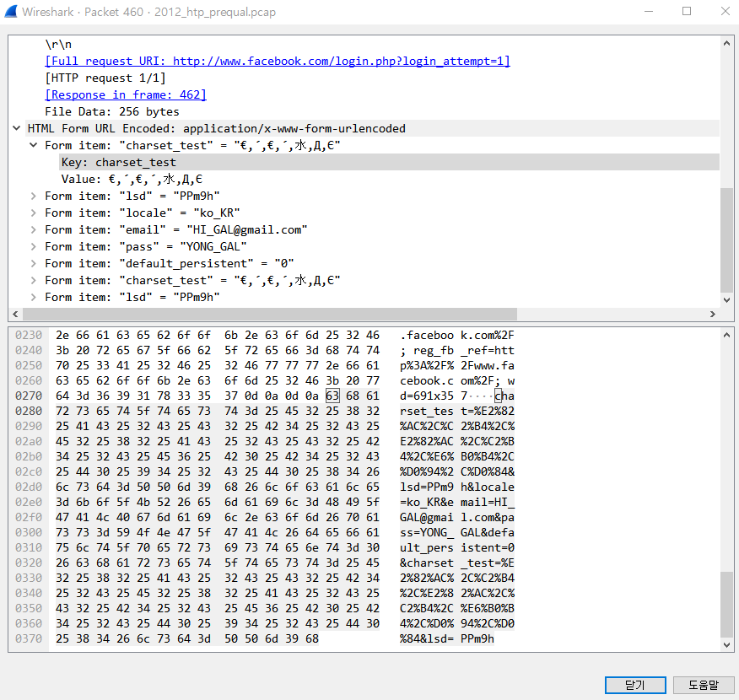Minimize the Packet 460 window
Screen dimensions: 739x700
click(649, 11)
